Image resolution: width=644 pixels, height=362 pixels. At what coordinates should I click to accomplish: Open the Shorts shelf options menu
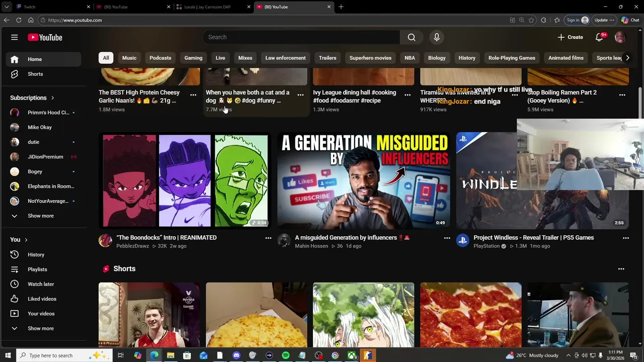coord(621,269)
